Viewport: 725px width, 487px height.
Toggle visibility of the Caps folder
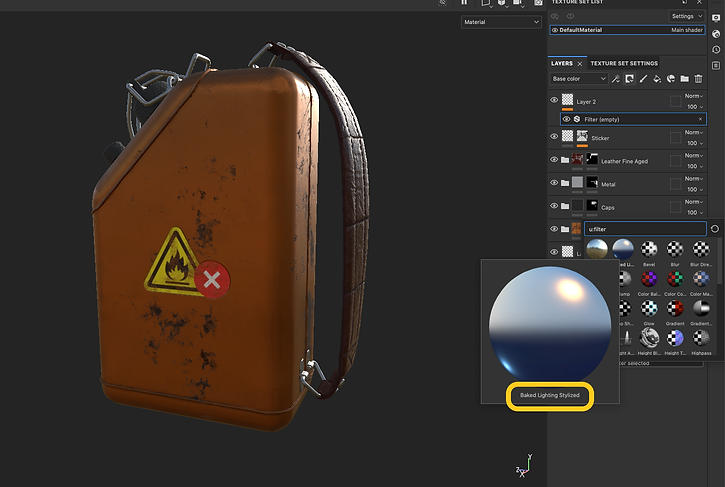pos(554,206)
